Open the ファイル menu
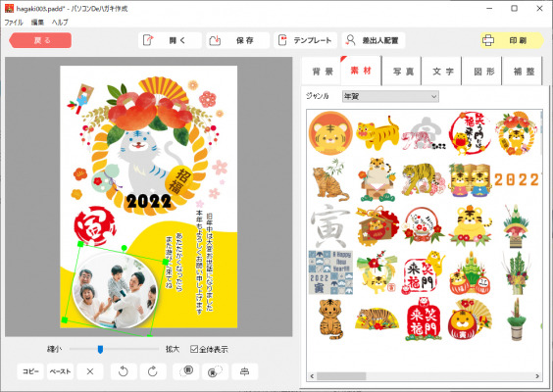Image resolution: width=553 pixels, height=392 pixels. pos(14,23)
